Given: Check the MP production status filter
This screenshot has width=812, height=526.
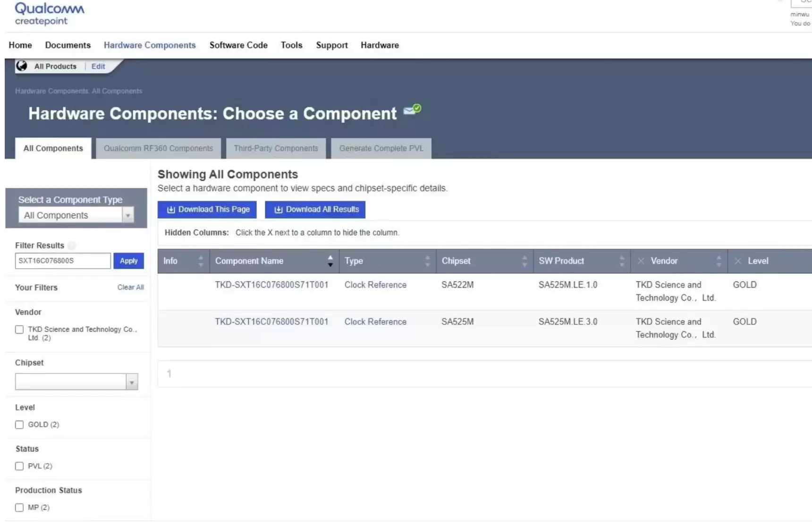Looking at the screenshot, I should [19, 508].
